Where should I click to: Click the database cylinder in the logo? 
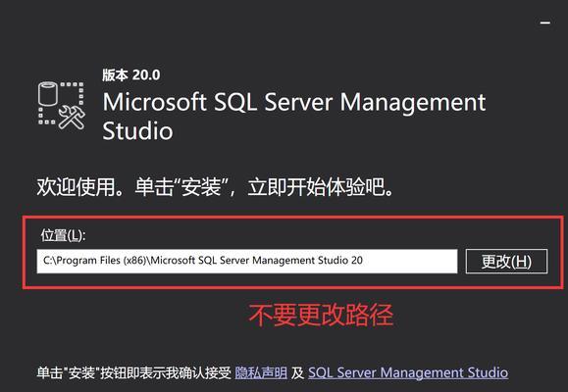click(48, 94)
